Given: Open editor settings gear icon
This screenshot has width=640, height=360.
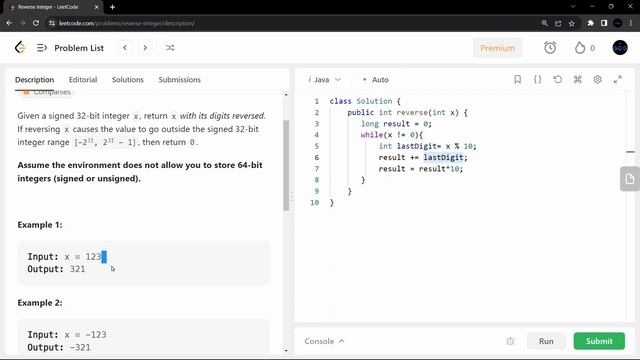Looking at the screenshot, I should [x=598, y=79].
